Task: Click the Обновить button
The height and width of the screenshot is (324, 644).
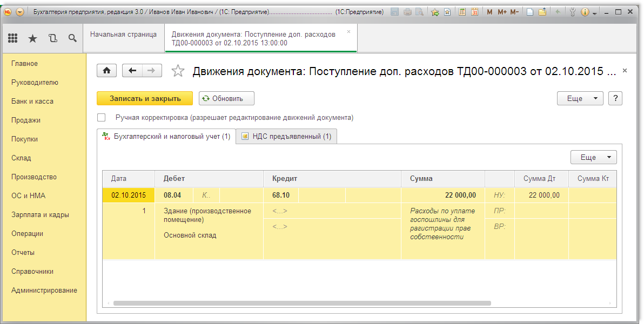Action: [226, 98]
